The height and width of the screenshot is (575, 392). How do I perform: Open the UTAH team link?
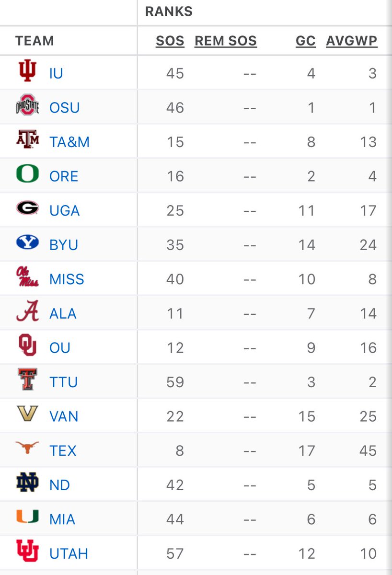[69, 554]
